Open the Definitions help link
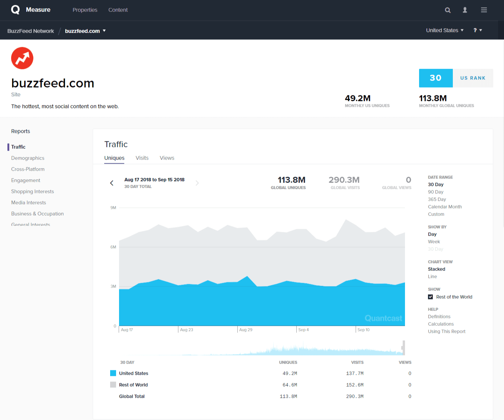 click(x=439, y=316)
